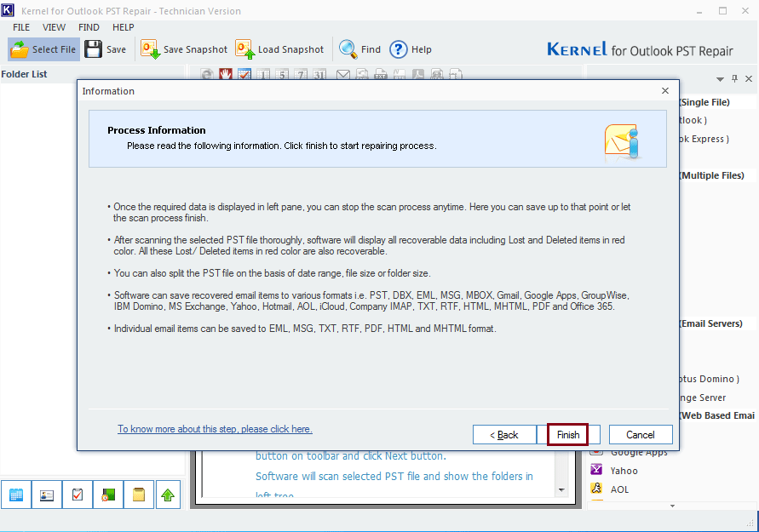Screen dimensions: 759x532
Task: Click Finish to start repairing
Action: (x=568, y=435)
